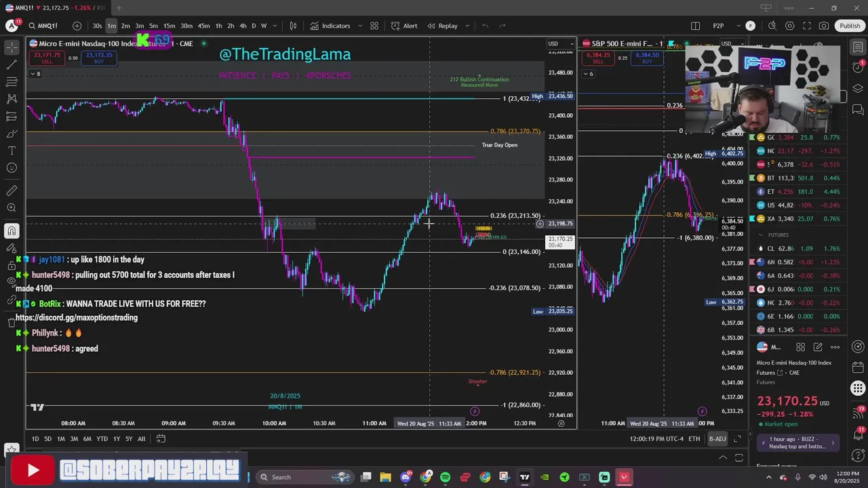
Task: Select the zoom in tool
Action: [12, 208]
